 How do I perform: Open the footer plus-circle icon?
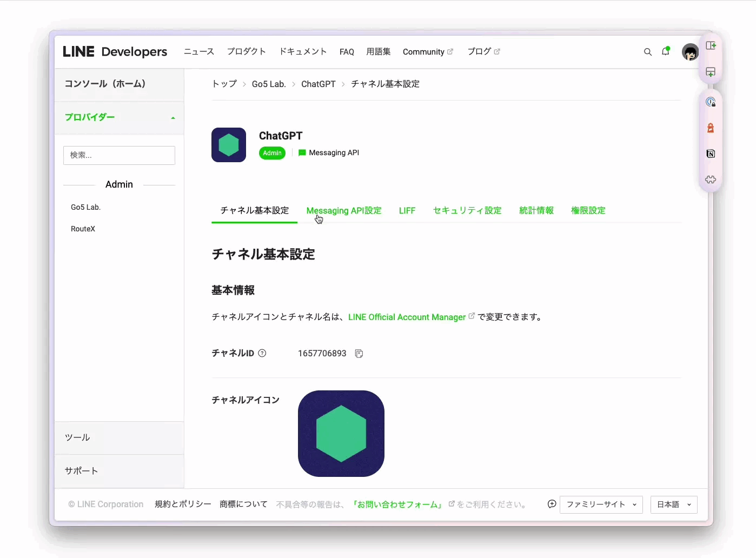[552, 504]
